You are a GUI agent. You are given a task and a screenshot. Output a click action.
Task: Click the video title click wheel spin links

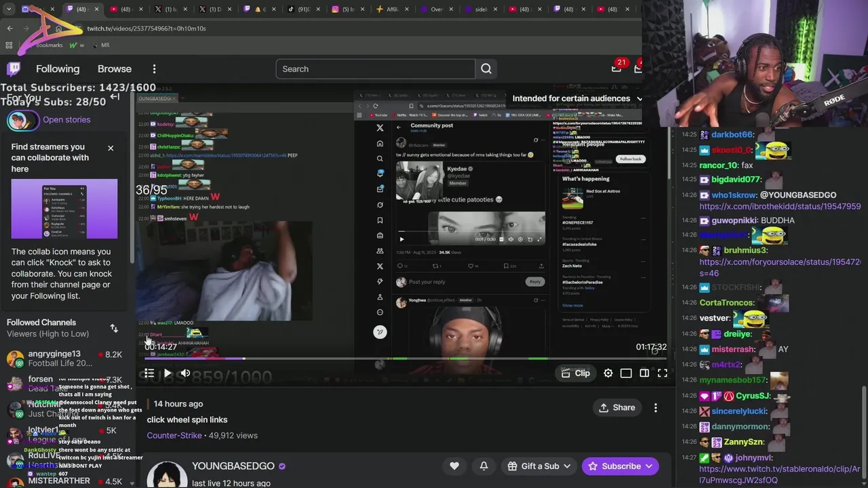(x=187, y=420)
